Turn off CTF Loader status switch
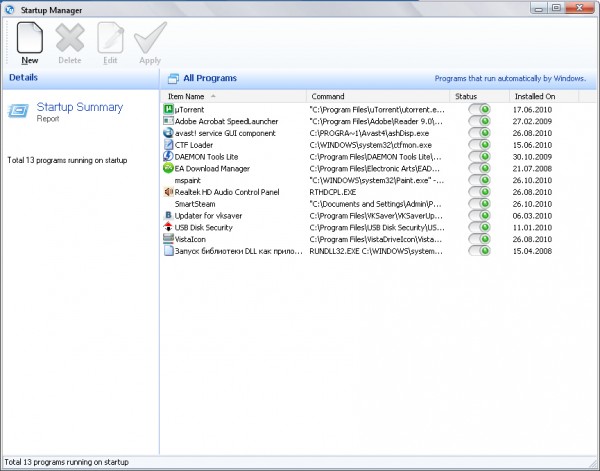 [x=479, y=145]
